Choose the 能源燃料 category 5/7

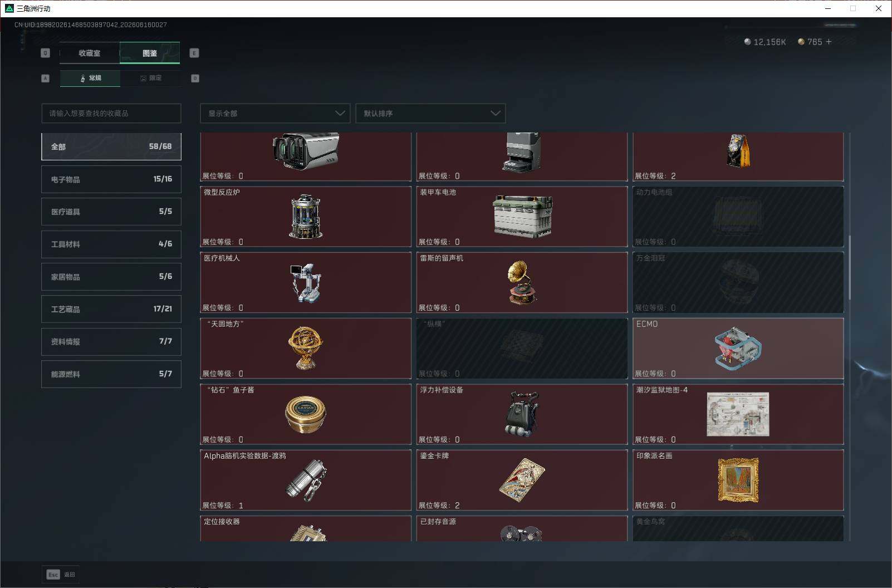(111, 374)
